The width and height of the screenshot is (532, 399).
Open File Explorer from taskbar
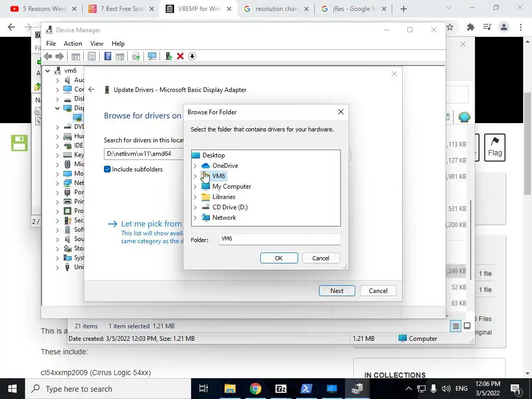[230, 389]
